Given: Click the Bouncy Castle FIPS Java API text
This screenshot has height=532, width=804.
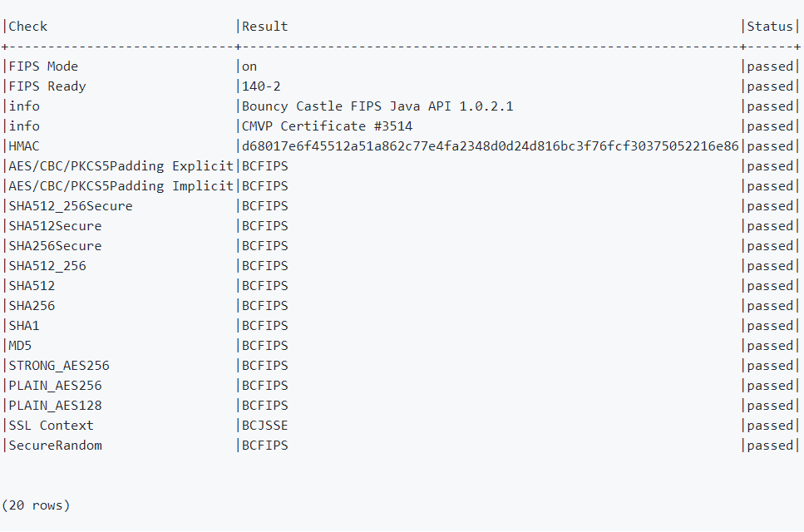Looking at the screenshot, I should (x=377, y=106).
